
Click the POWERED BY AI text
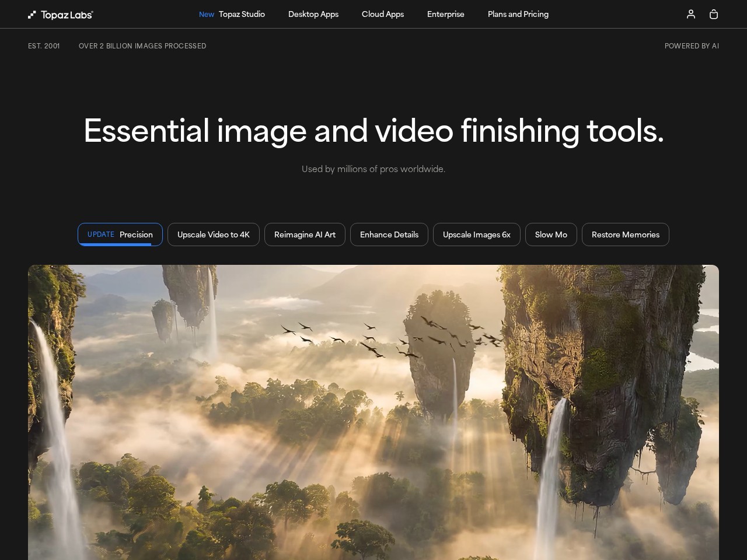pyautogui.click(x=692, y=45)
